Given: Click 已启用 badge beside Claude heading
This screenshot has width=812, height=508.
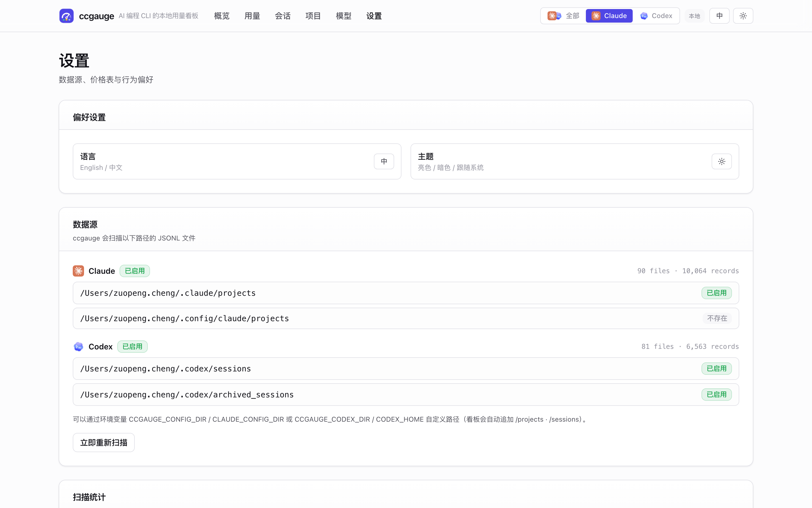Looking at the screenshot, I should pyautogui.click(x=134, y=271).
